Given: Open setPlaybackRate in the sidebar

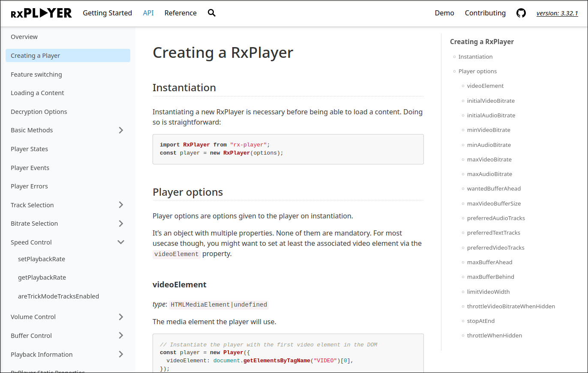Looking at the screenshot, I should (42, 259).
